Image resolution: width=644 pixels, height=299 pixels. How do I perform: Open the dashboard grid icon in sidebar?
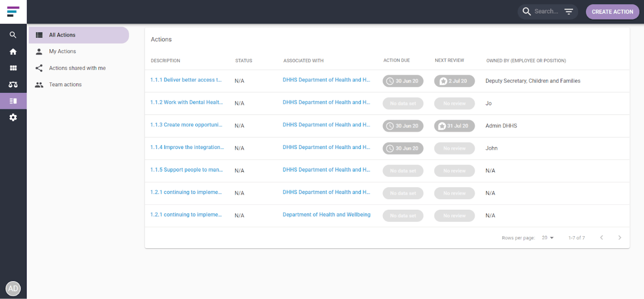coord(13,68)
